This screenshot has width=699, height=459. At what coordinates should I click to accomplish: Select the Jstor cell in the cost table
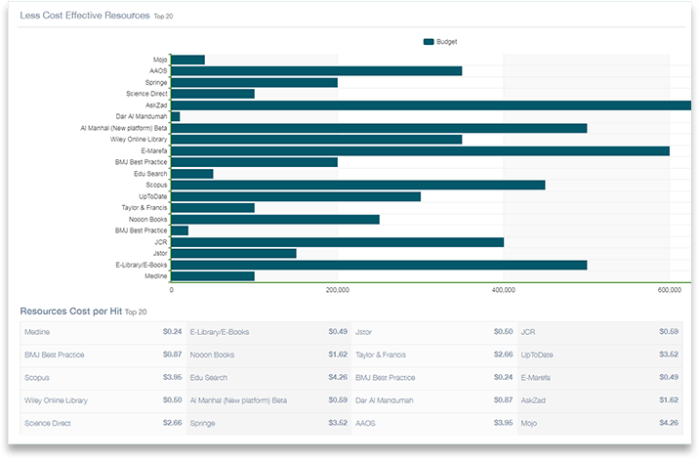363,331
